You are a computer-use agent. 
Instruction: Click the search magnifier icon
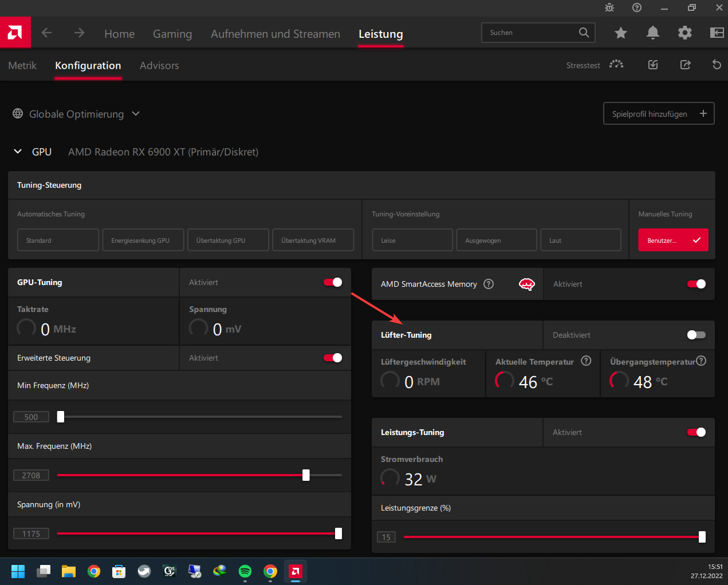584,33
